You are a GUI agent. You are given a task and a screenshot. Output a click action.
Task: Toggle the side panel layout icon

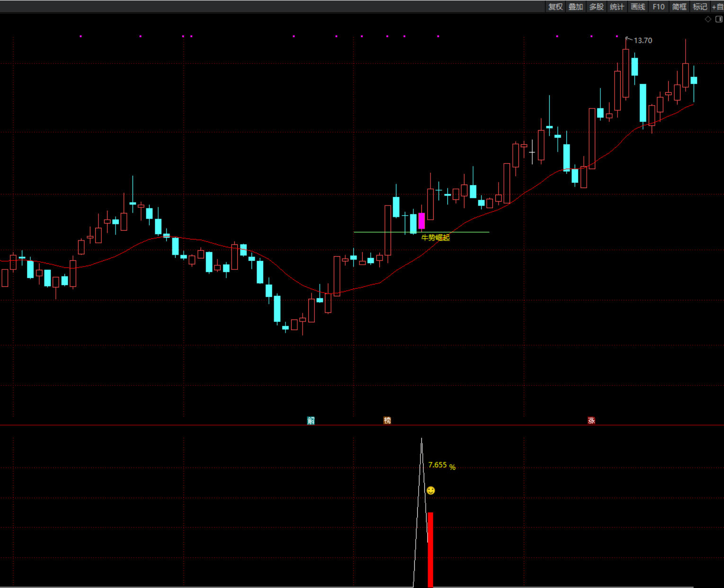[719, 19]
